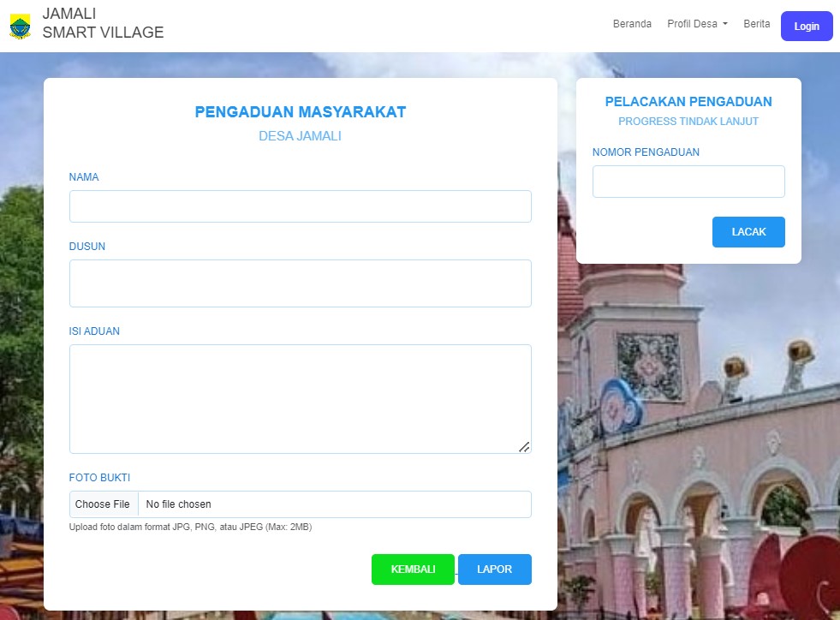Click Choose File for Foto Bukti
This screenshot has height=620, width=840.
(103, 504)
